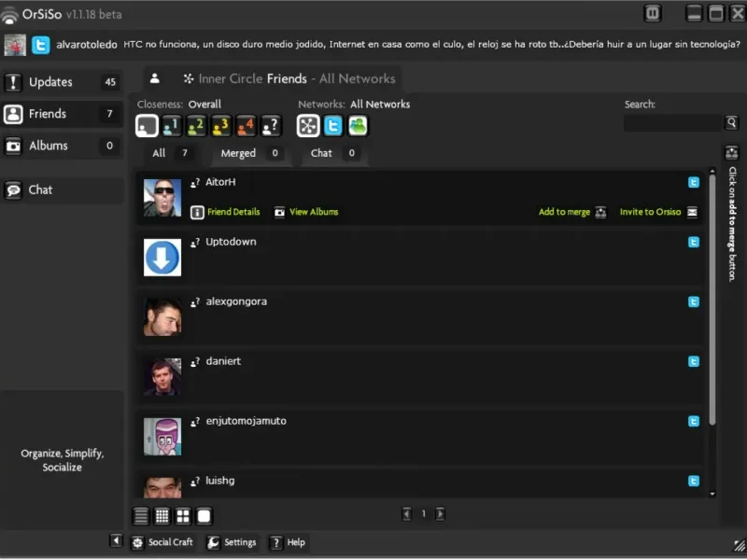
Task: Select All Networks filter icon
Action: tap(308, 126)
